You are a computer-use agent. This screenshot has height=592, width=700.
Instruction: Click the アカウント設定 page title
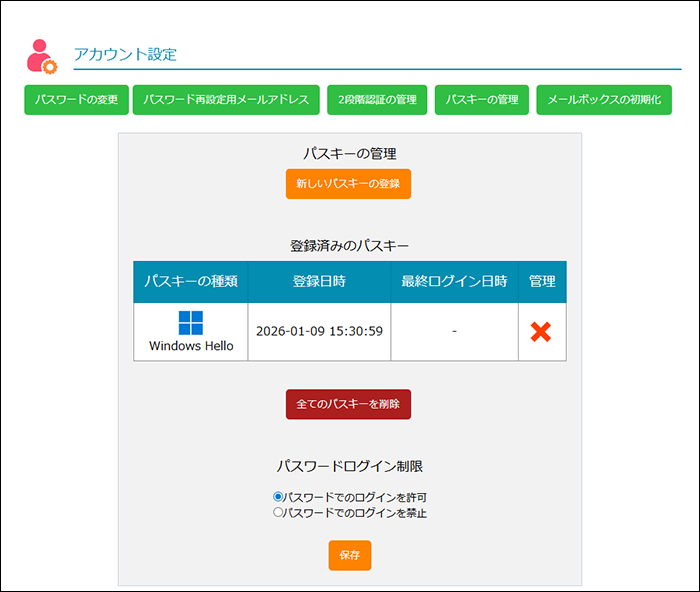tap(125, 55)
